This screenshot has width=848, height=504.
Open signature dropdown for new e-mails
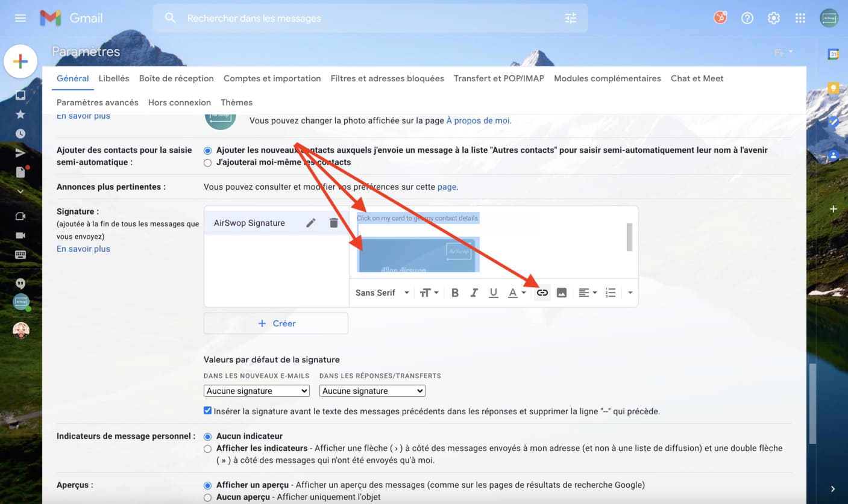pyautogui.click(x=257, y=391)
